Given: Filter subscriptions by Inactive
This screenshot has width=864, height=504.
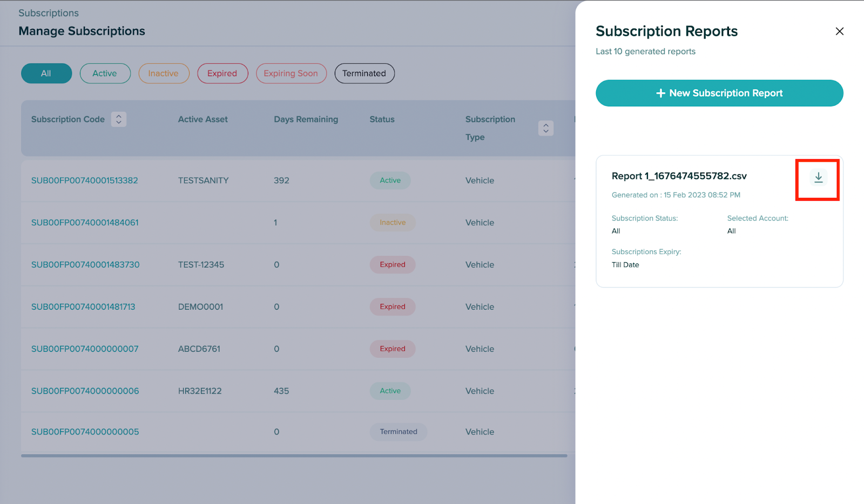Looking at the screenshot, I should click(x=164, y=73).
